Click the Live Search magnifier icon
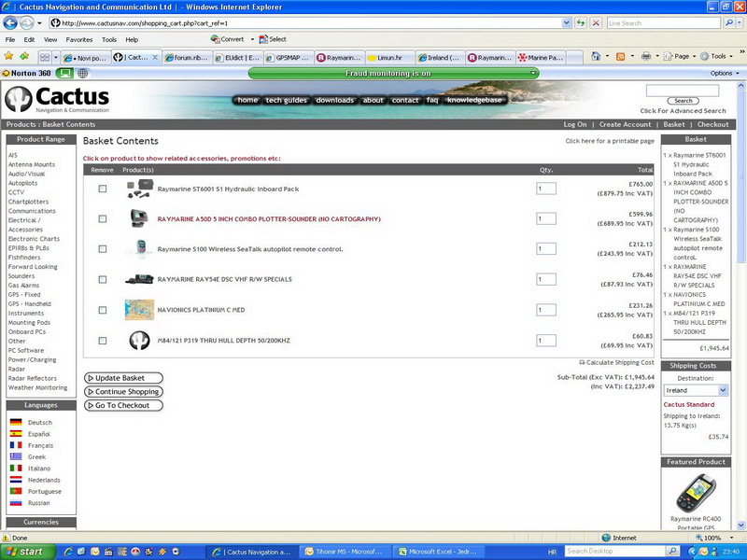747x560 pixels. tap(729, 22)
